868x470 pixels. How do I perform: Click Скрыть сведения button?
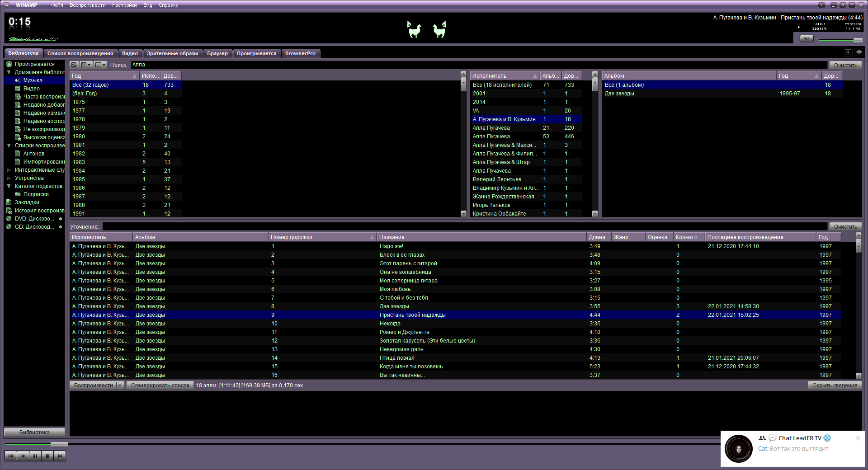[x=835, y=385]
